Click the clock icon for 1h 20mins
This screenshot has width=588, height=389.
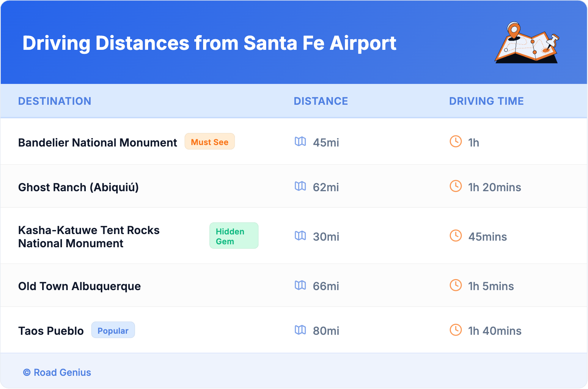point(455,187)
